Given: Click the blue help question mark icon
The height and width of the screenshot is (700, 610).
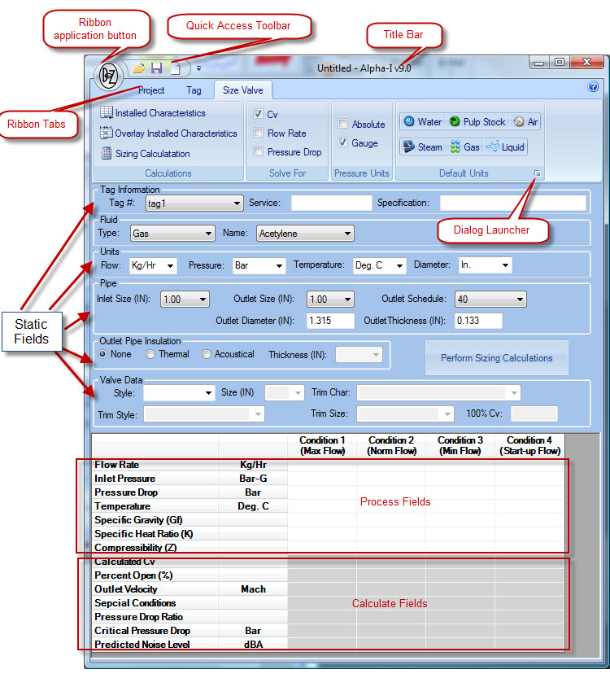Looking at the screenshot, I should coord(593,86).
